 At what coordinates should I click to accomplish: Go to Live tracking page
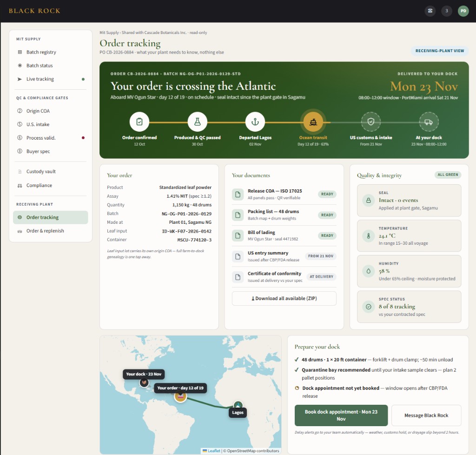point(50,79)
